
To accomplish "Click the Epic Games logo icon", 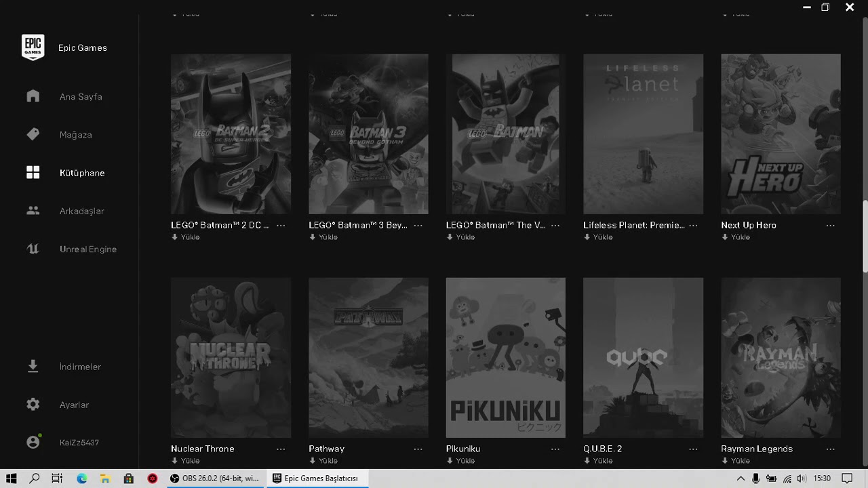I will pos(33,47).
